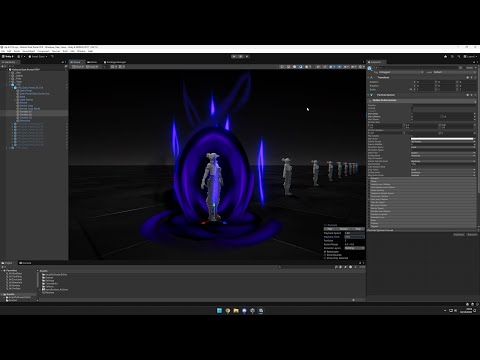Click Project panel Search by Type icon
This screenshot has height=360, width=480.
[341, 267]
